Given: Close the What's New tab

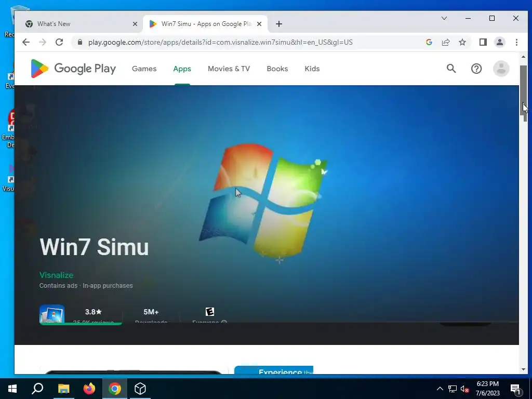Looking at the screenshot, I should (135, 24).
